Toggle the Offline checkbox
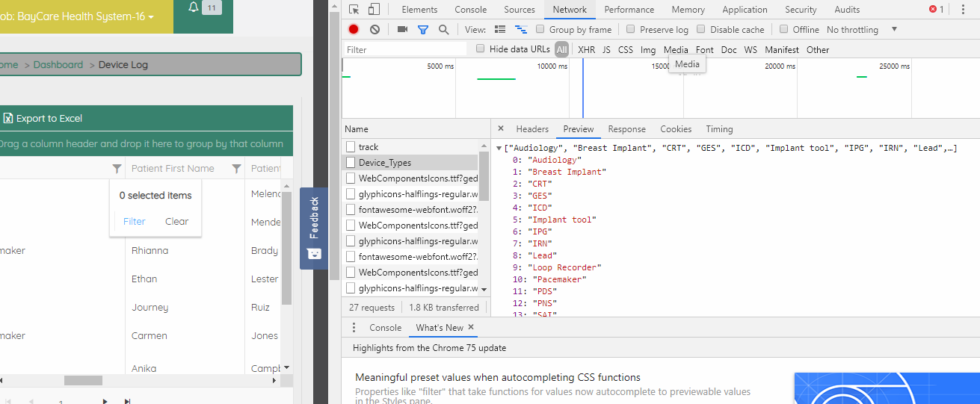 point(783,29)
